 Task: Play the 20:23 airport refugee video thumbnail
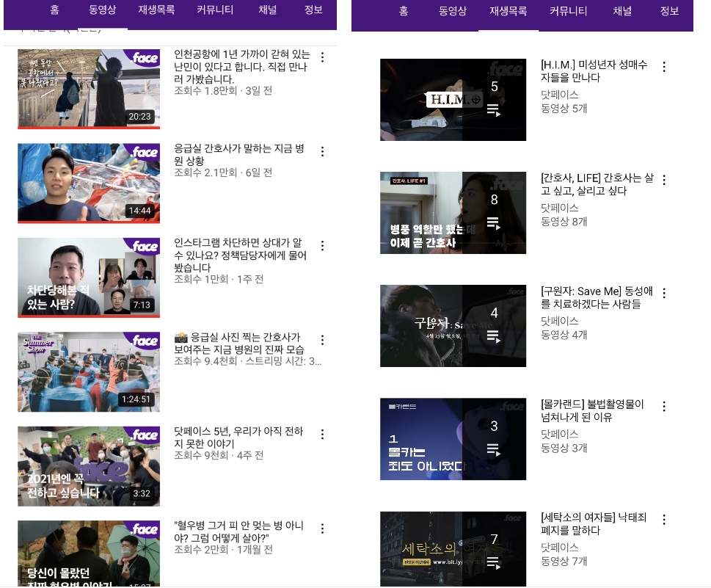[x=89, y=88]
